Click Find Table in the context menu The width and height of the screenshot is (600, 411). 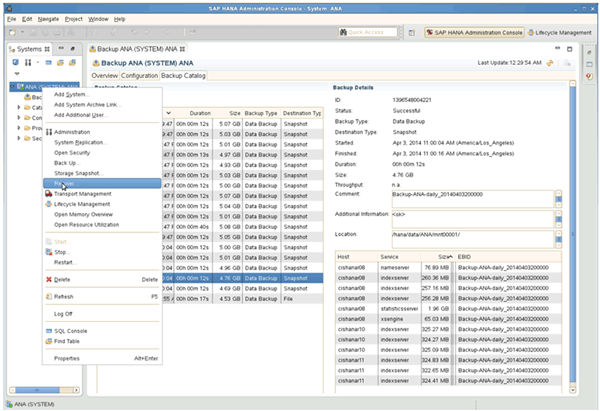click(66, 341)
